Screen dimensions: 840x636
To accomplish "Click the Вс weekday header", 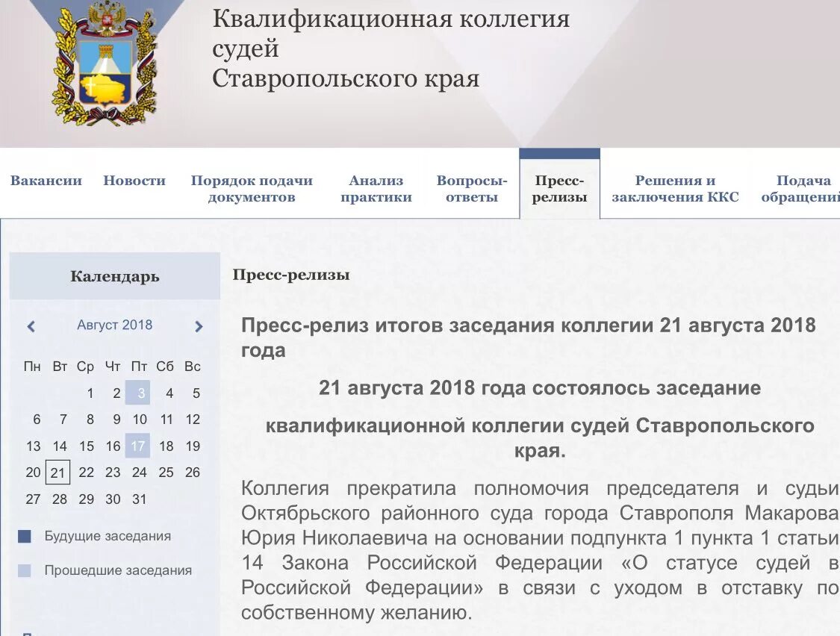I will pyautogui.click(x=193, y=367).
